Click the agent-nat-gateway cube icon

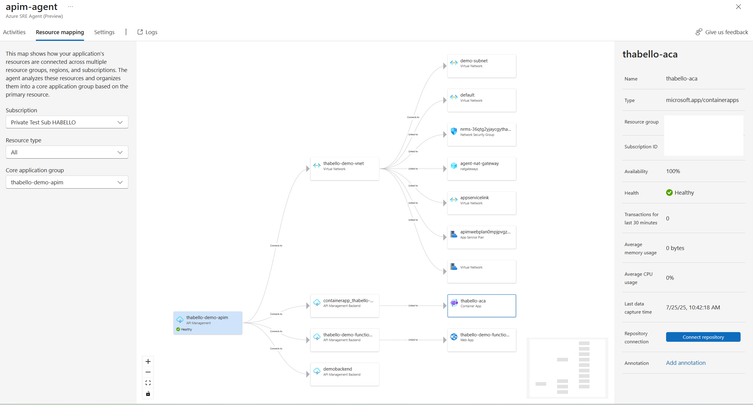(x=454, y=165)
